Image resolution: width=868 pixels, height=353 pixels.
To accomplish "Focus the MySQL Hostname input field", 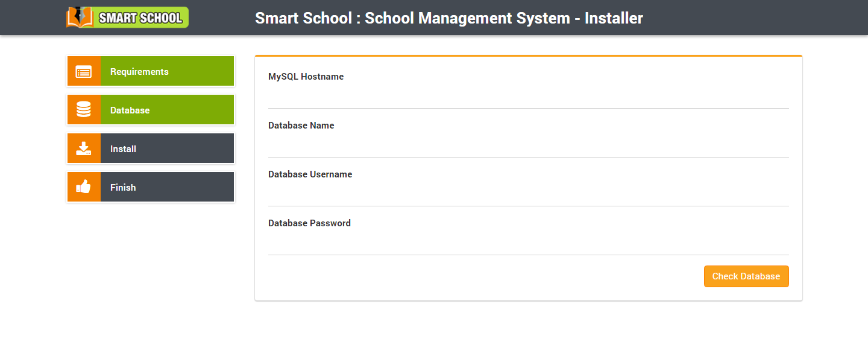I will (x=528, y=97).
